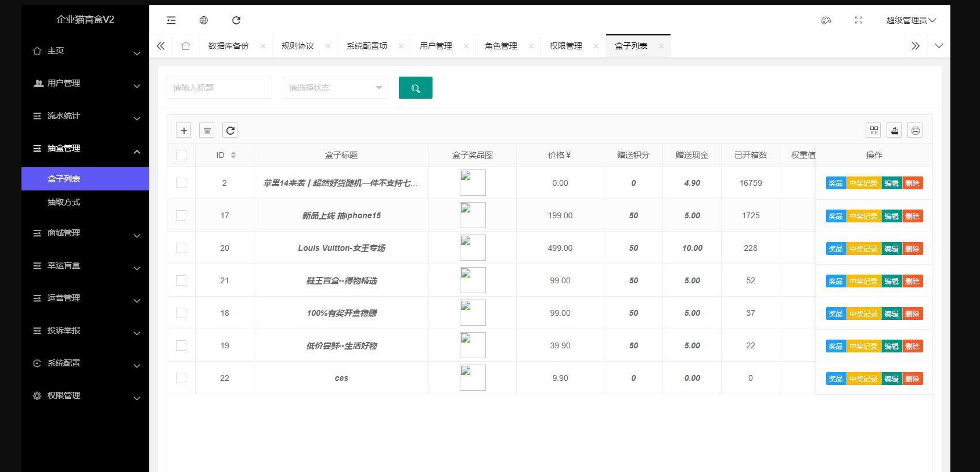Collapse the sidebar via the menu toggle icon
980x472 pixels.
[171, 20]
